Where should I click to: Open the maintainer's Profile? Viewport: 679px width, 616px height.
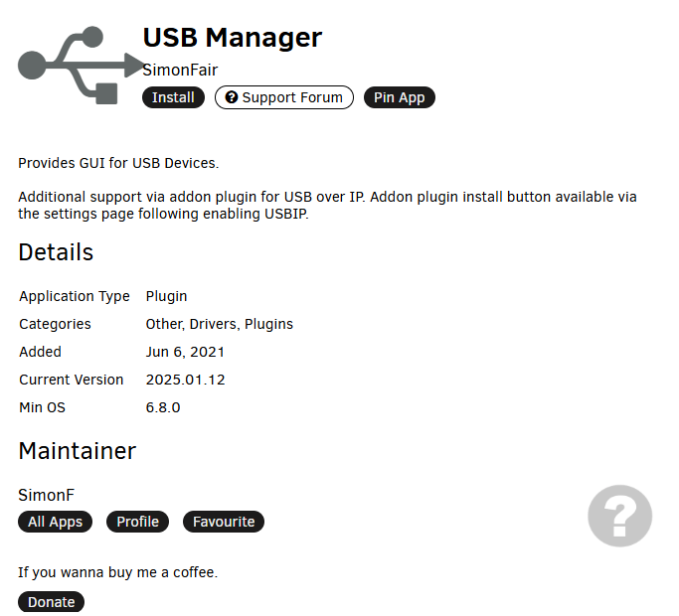tap(138, 522)
